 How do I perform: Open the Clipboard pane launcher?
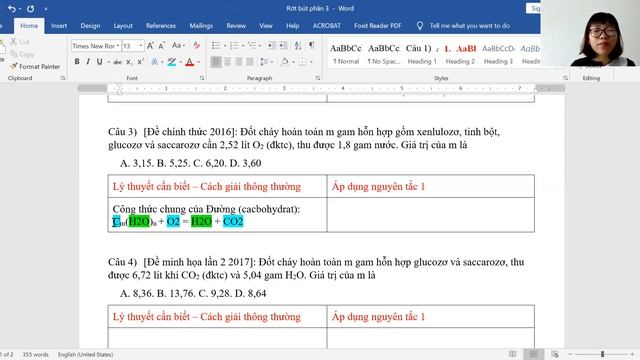tap(63, 78)
